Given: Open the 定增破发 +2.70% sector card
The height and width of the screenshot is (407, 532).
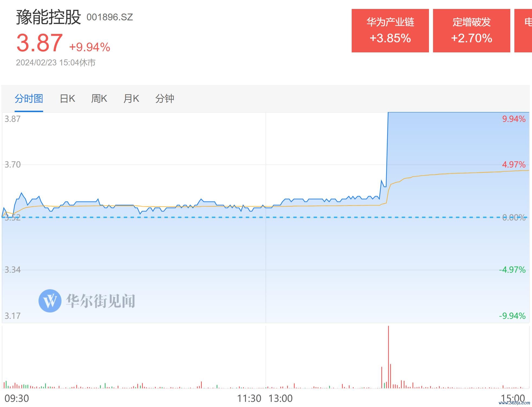Looking at the screenshot, I should pos(472,31).
